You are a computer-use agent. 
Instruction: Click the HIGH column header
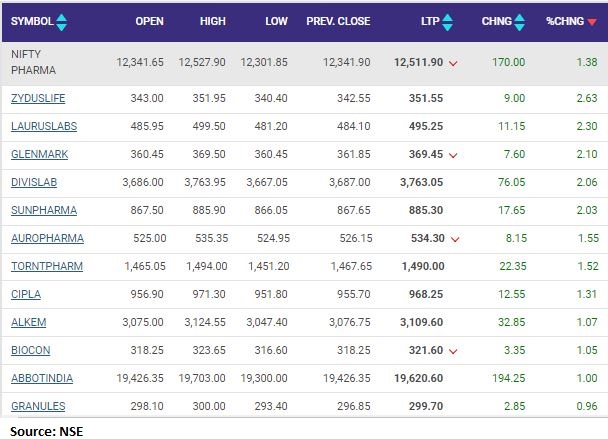tap(212, 21)
